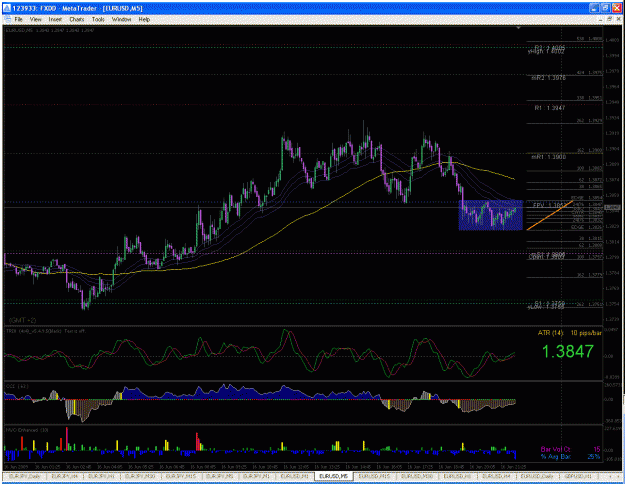Viewport: 625px width, 484px height.
Task: Switch to the GBPUSD,H1 chart tab
Action: tap(578, 476)
